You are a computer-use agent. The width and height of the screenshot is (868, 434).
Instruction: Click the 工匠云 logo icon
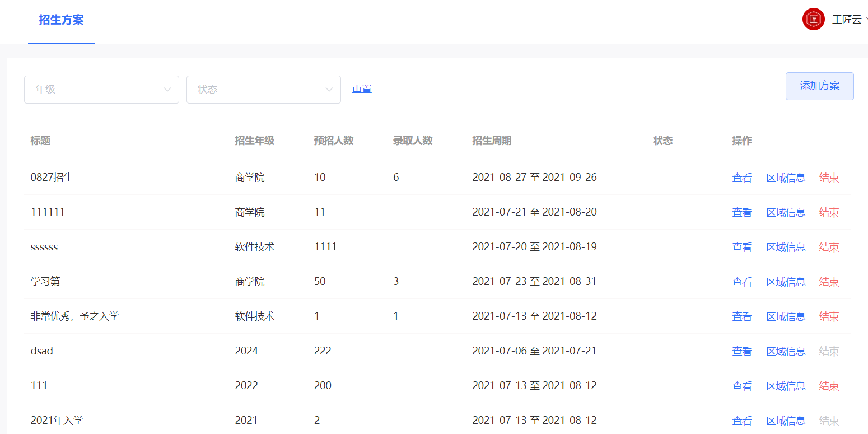point(813,18)
